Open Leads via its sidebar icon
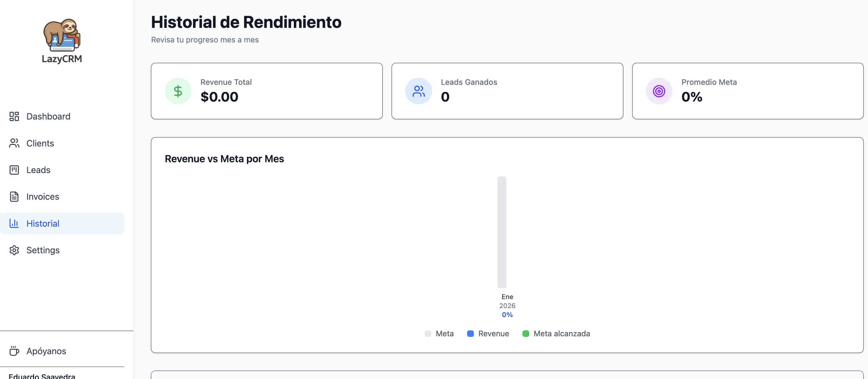Viewport: 868px width, 379px height. click(x=14, y=170)
